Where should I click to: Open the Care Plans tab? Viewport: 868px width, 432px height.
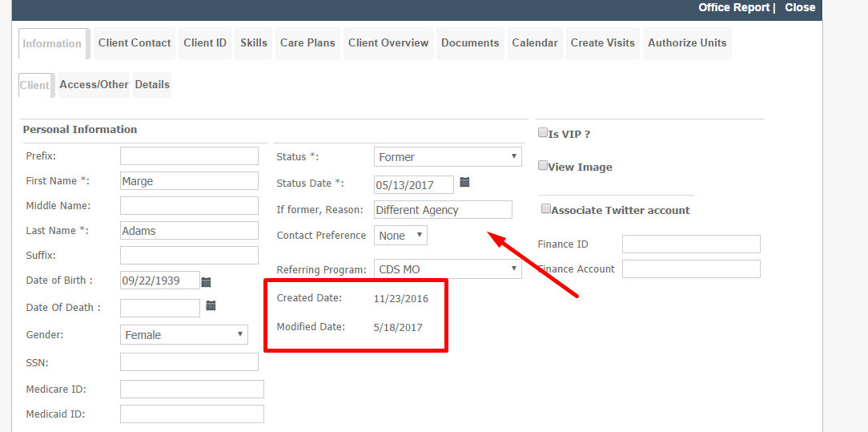pyautogui.click(x=307, y=43)
